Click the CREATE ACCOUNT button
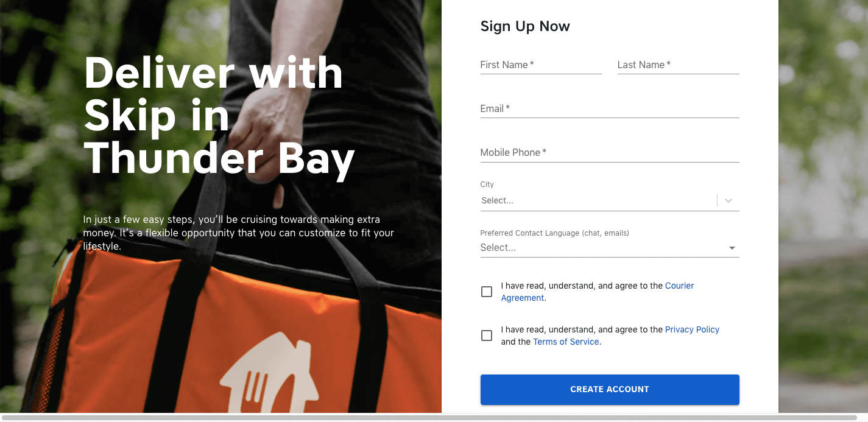This screenshot has width=868, height=422. click(x=610, y=390)
